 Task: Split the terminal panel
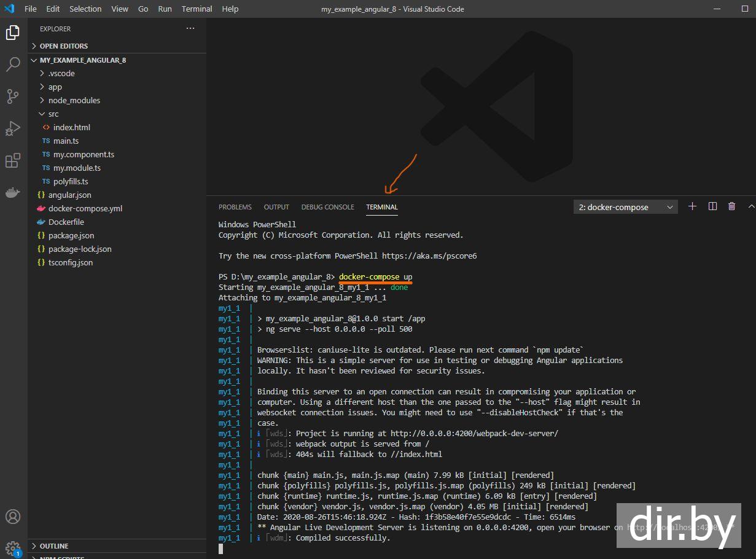(712, 206)
